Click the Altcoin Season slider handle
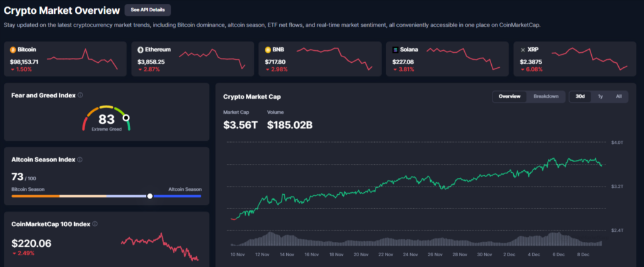 [150, 195]
